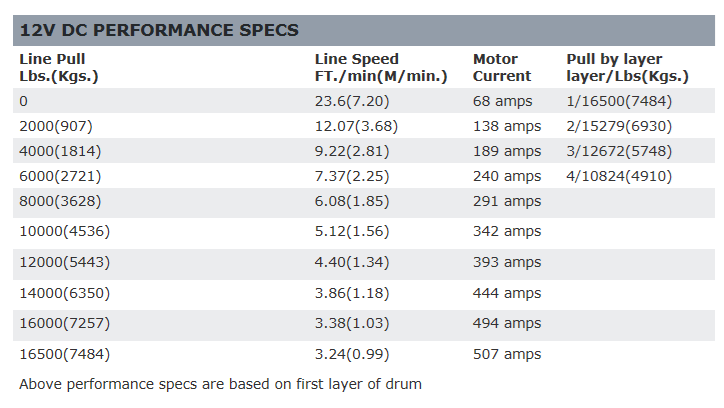Click the 23.6(7.20) line speed value
Screen dimensions: 724x408
(x=352, y=101)
